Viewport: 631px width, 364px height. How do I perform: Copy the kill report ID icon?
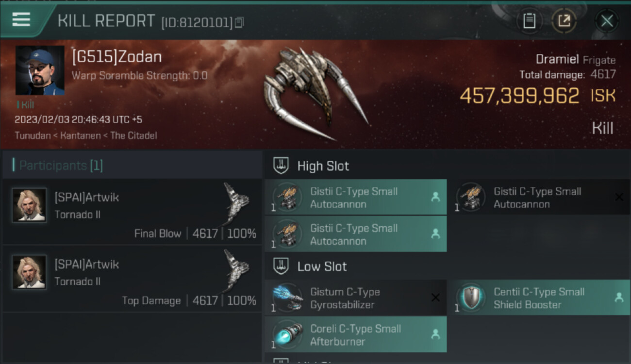239,22
